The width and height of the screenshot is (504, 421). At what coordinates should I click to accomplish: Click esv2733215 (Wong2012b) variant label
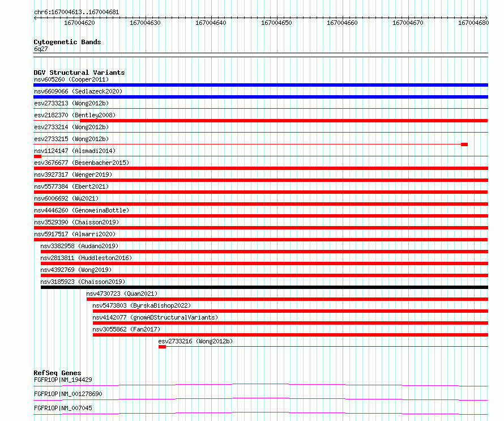(x=71, y=139)
